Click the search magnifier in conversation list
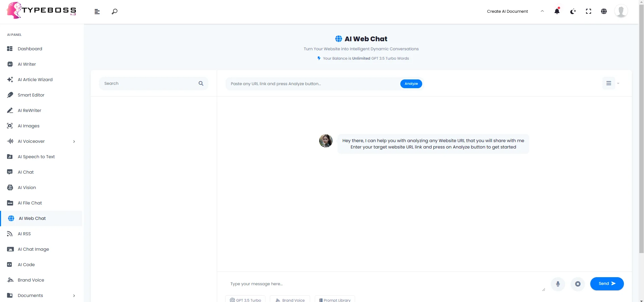 pyautogui.click(x=201, y=83)
